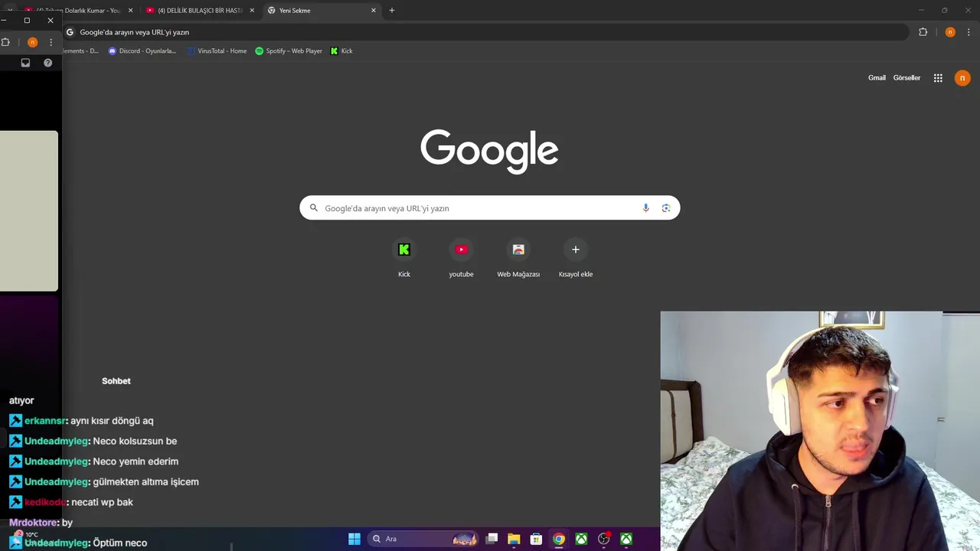Open Chrome profile avatar in toolbar
Screen dimensions: 980x551
click(x=950, y=32)
